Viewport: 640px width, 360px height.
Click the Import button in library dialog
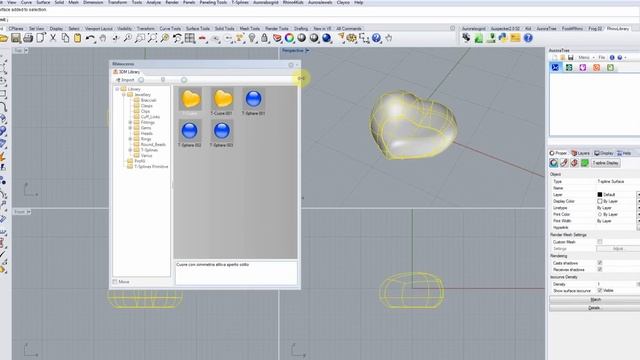tap(124, 80)
